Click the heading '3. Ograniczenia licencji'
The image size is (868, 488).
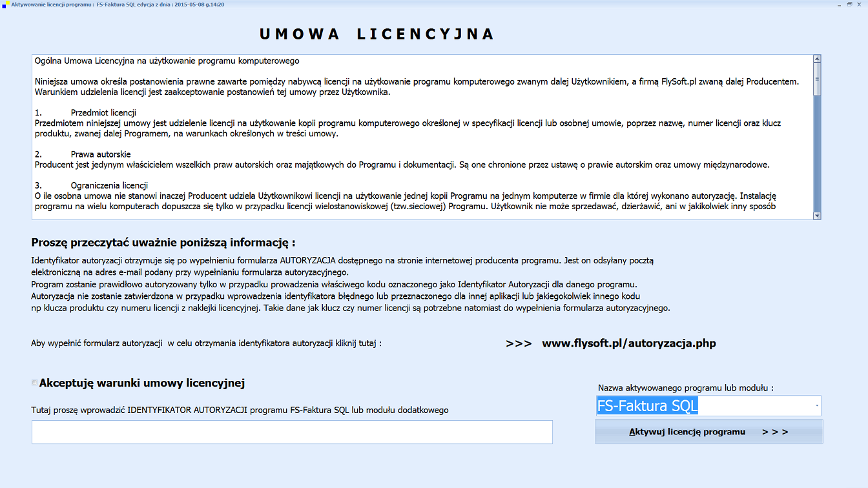pos(91,186)
